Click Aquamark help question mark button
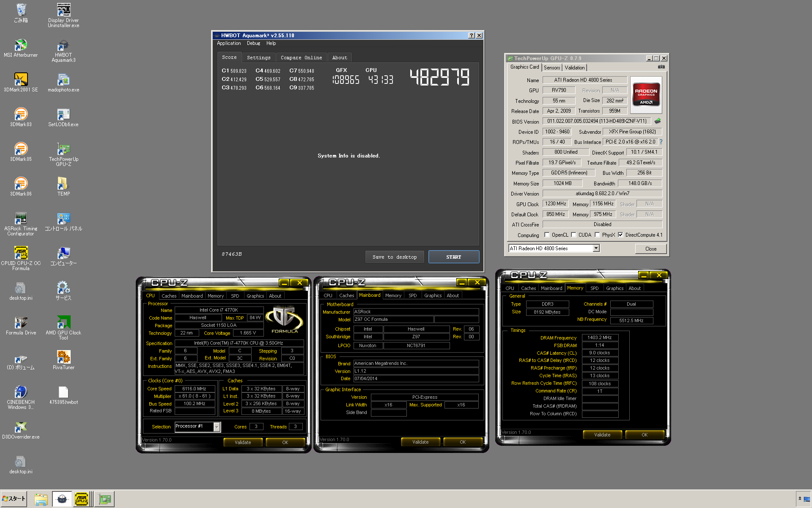The image size is (812, 508). (472, 36)
